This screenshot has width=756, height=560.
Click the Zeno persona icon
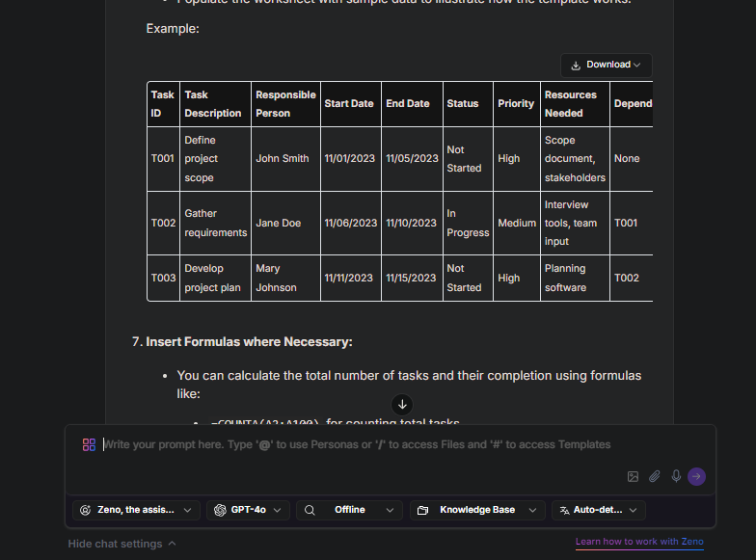tap(85, 510)
